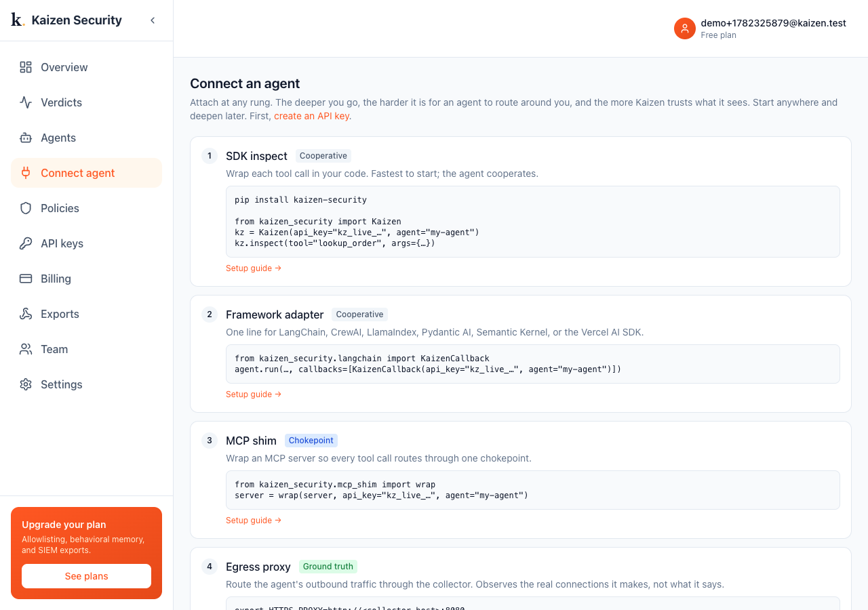Click the Ground truth badge
Screen dimensions: 868x610
point(328,567)
